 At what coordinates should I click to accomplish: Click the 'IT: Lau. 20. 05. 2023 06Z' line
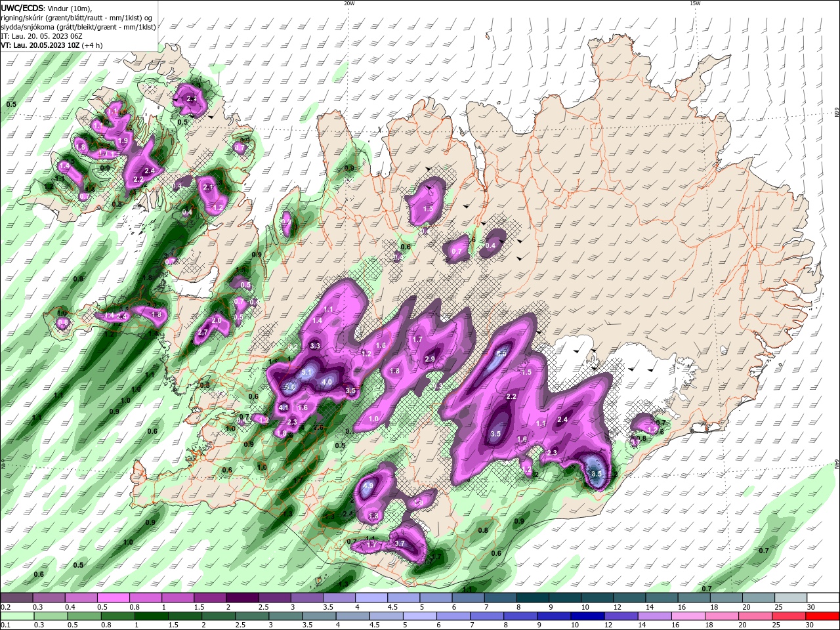click(40, 36)
